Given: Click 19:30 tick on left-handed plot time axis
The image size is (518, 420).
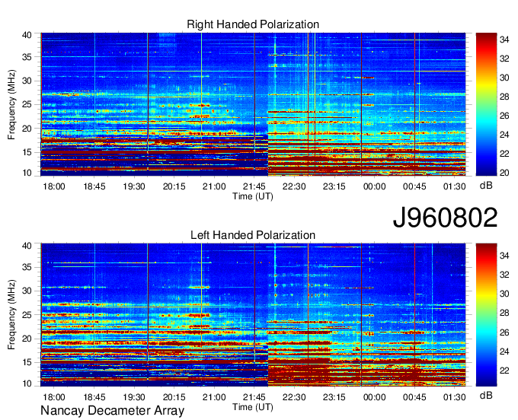Looking at the screenshot, I should click(x=134, y=397).
